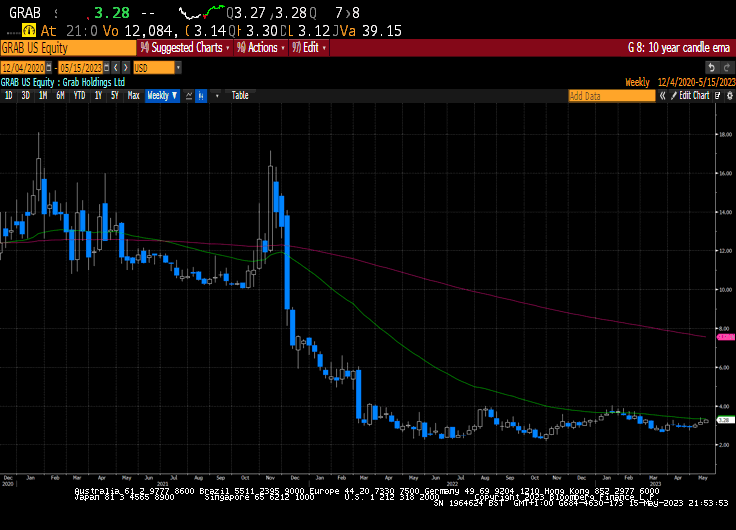736x530 pixels.
Task: Select the 5Y range tab
Action: pyautogui.click(x=115, y=96)
